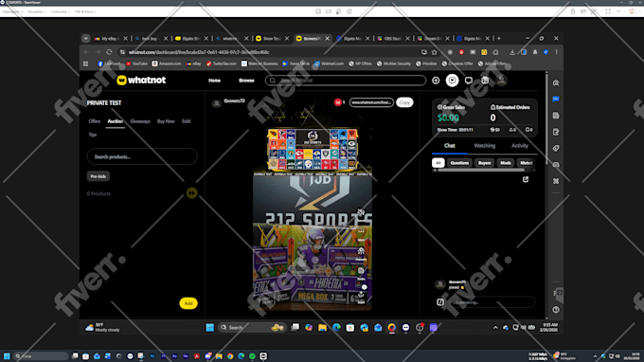Click the yellow Add button

coord(188,303)
